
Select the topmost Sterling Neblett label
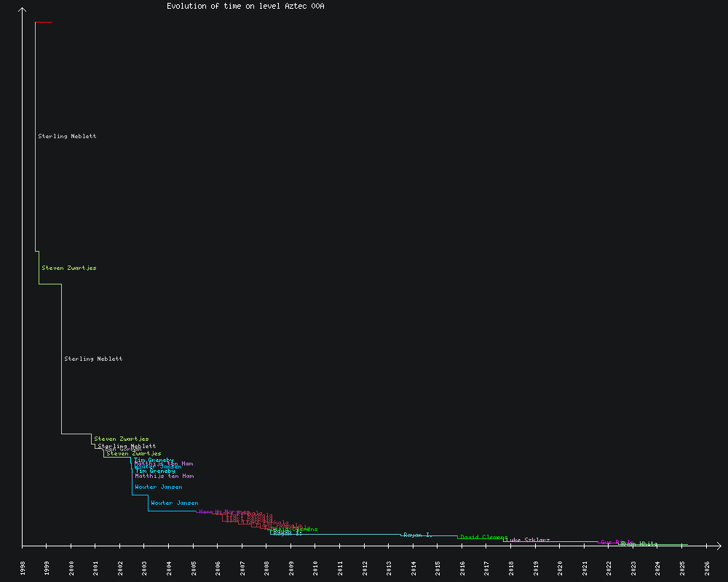tap(67, 136)
